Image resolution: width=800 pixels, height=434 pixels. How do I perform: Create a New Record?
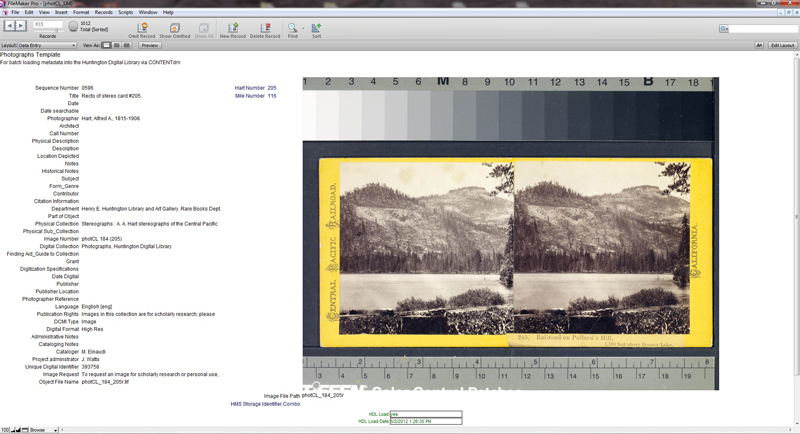point(232,29)
